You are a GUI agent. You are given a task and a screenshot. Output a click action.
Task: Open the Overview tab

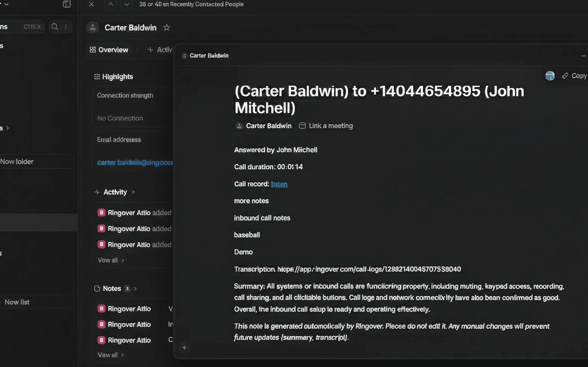click(x=109, y=50)
